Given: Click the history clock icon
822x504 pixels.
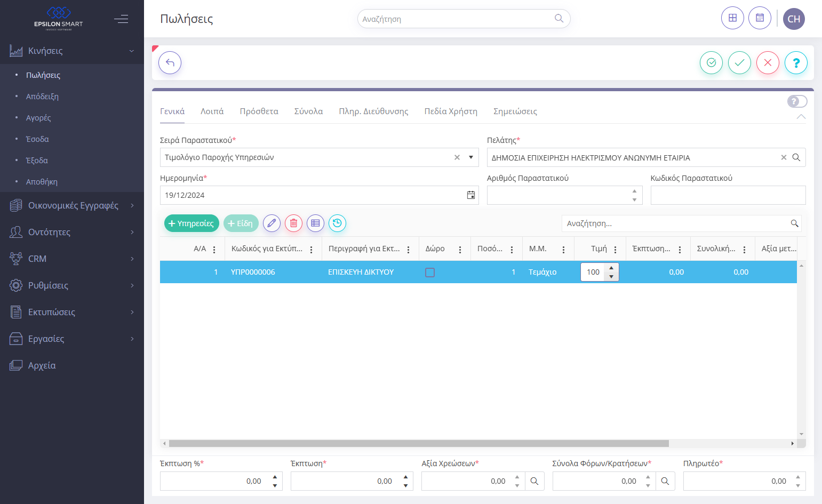Looking at the screenshot, I should [x=337, y=223].
